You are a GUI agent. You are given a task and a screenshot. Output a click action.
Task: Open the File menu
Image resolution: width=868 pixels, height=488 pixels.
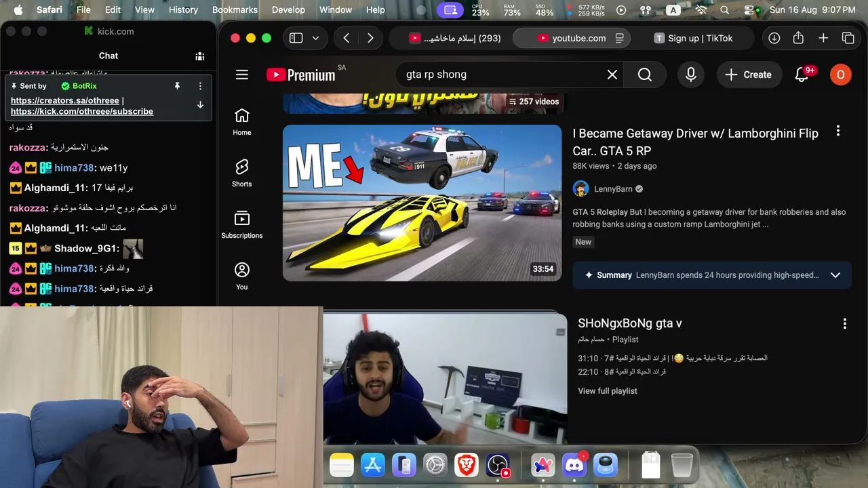[x=83, y=10]
